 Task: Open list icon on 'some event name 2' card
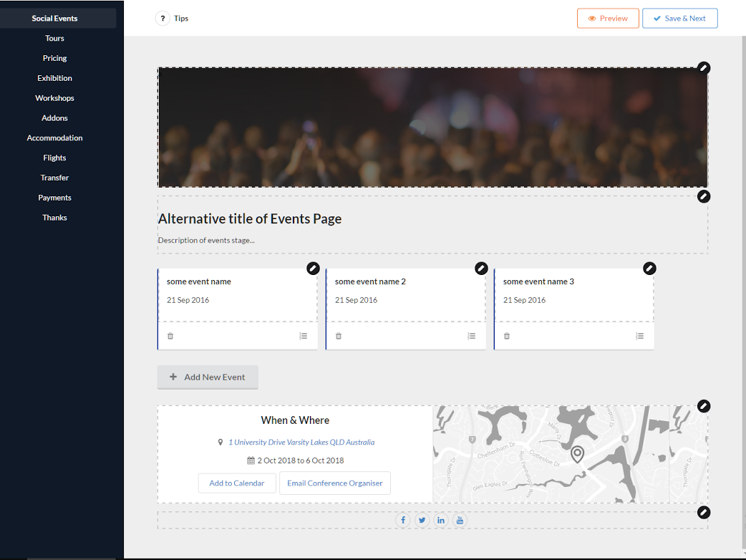(472, 336)
